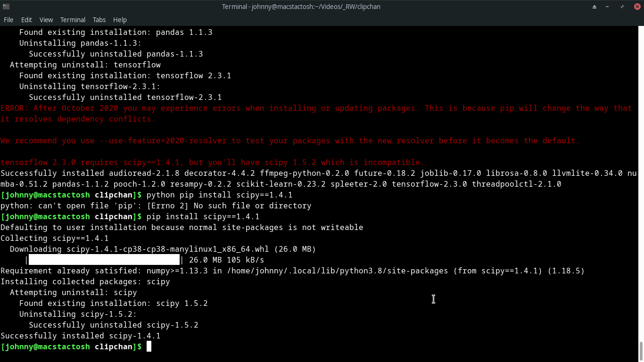Image resolution: width=644 pixels, height=362 pixels.
Task: Click 'Successfully uninstalled pandas-1.1.3'
Action: (116, 54)
